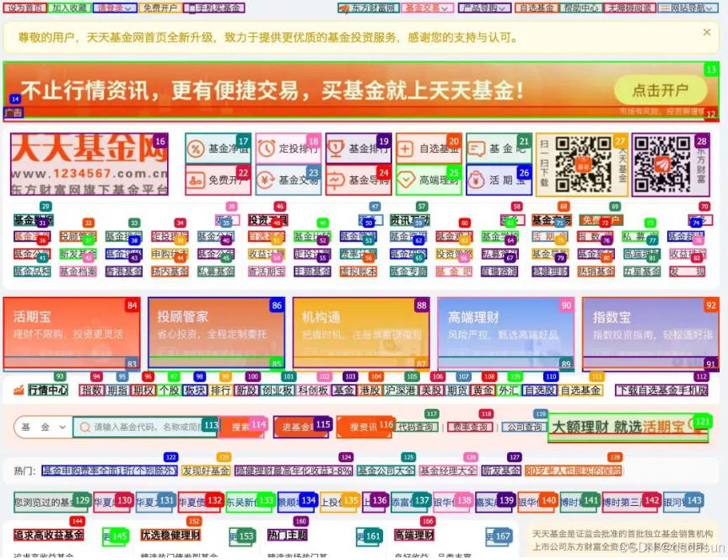
Task: Open hot link 稳健理财最高年化收益3-8%
Action: click(x=294, y=471)
